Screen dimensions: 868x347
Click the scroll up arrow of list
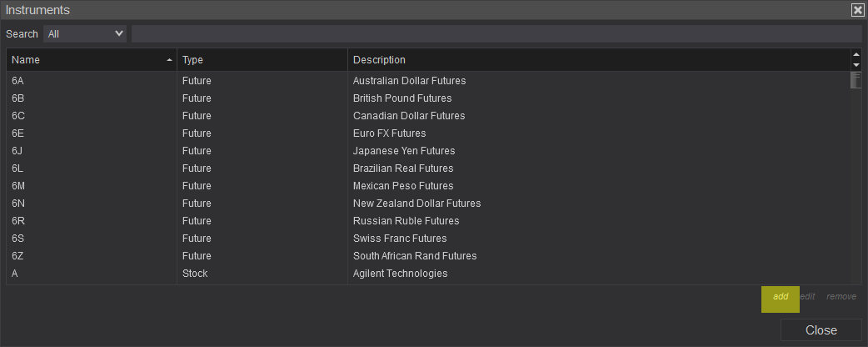[x=856, y=55]
